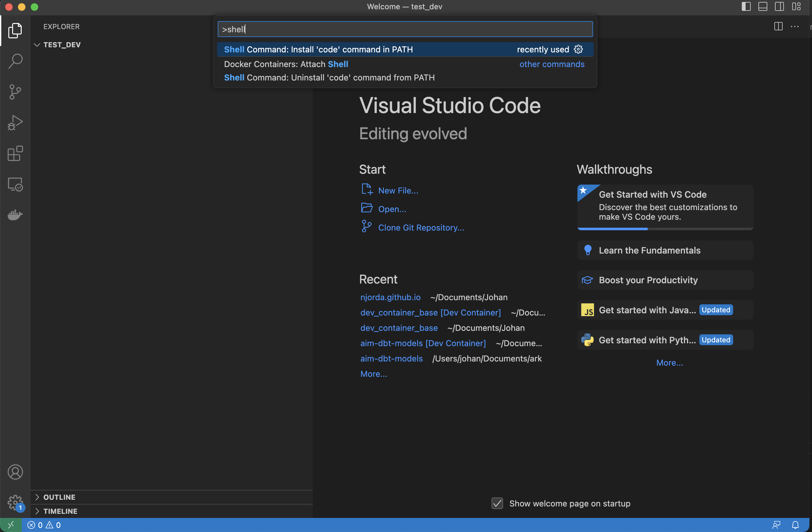This screenshot has height=532, width=812.
Task: Open the Remote Explorer view
Action: tap(15, 184)
